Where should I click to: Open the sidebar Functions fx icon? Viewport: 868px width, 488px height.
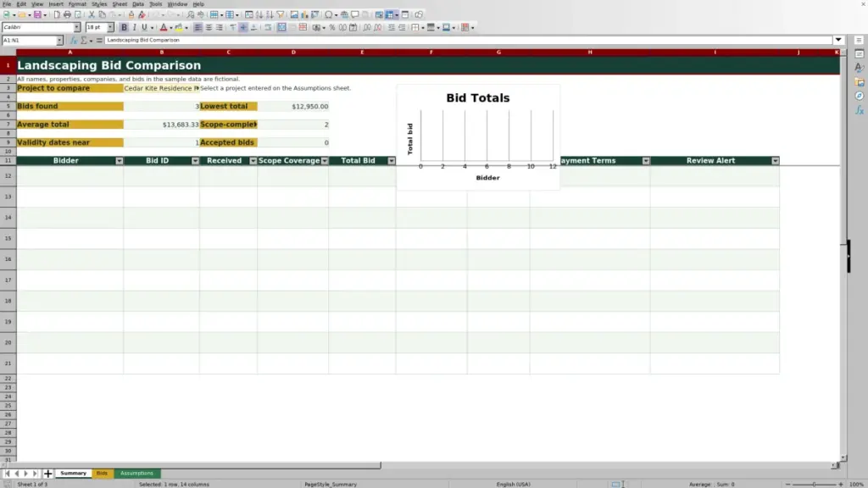pos(860,110)
